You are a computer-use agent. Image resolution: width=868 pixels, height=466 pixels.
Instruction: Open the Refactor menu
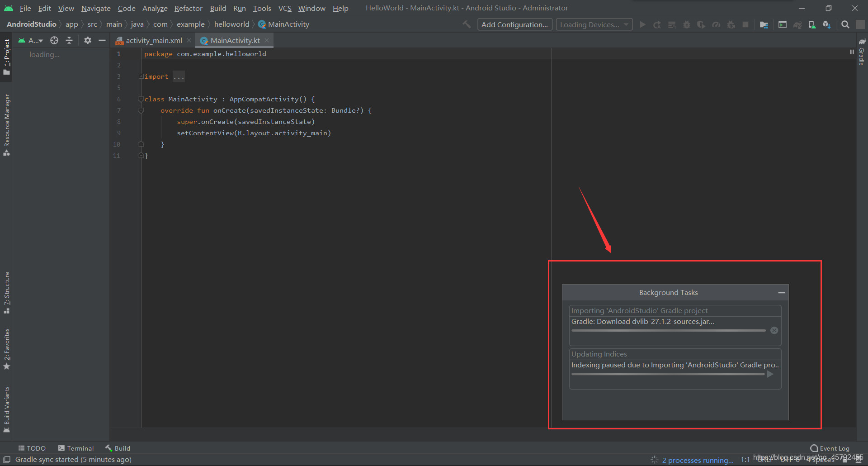(x=189, y=8)
